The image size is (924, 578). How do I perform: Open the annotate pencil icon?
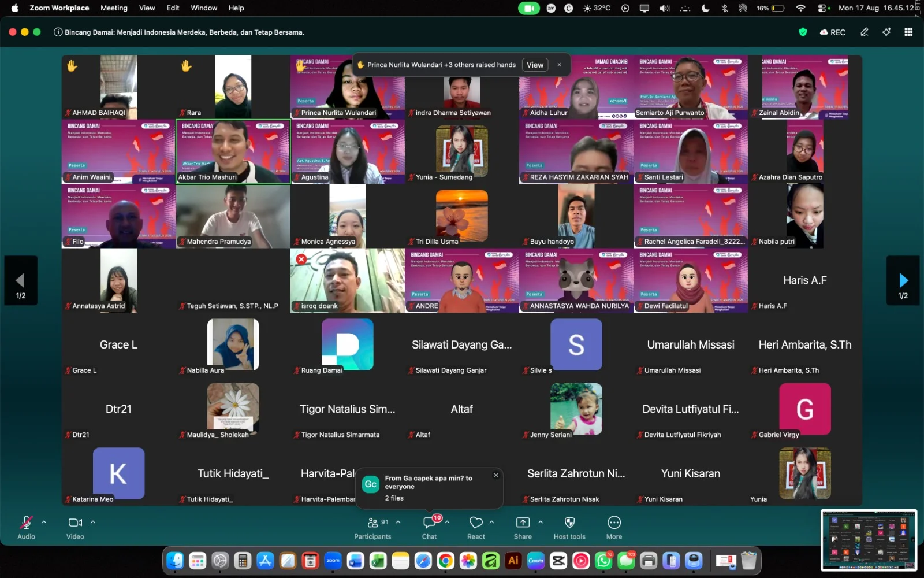coord(865,32)
